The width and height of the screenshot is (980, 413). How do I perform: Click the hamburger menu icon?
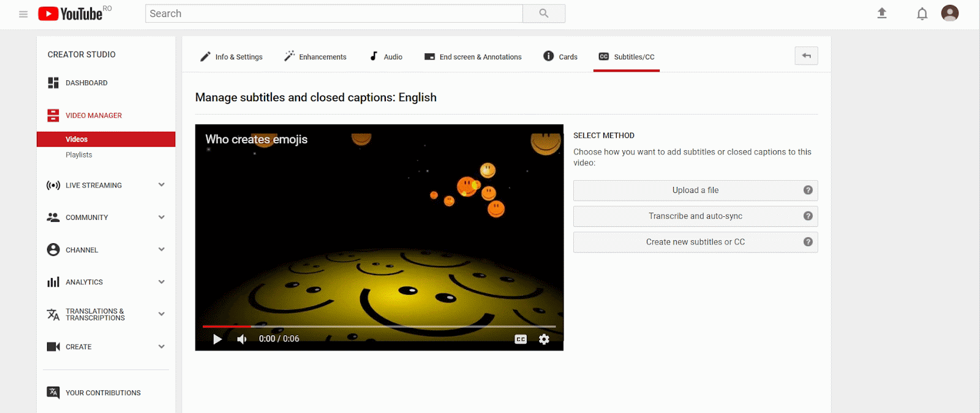tap(23, 14)
